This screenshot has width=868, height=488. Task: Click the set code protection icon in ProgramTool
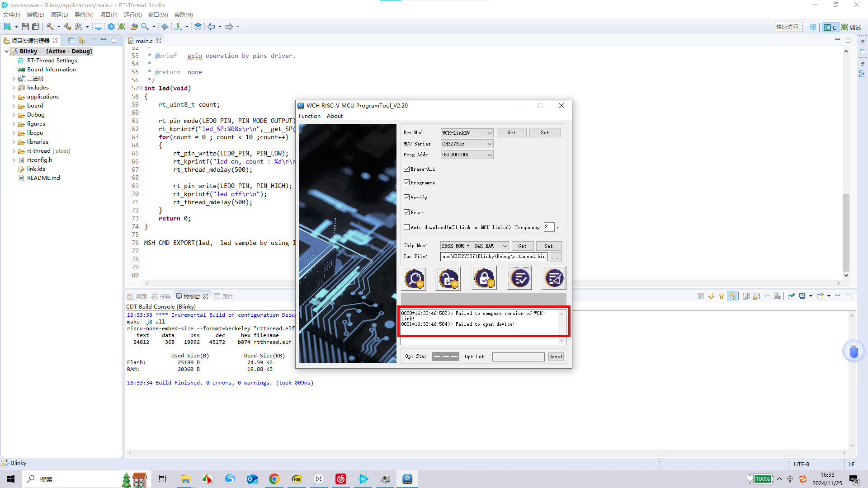point(484,278)
